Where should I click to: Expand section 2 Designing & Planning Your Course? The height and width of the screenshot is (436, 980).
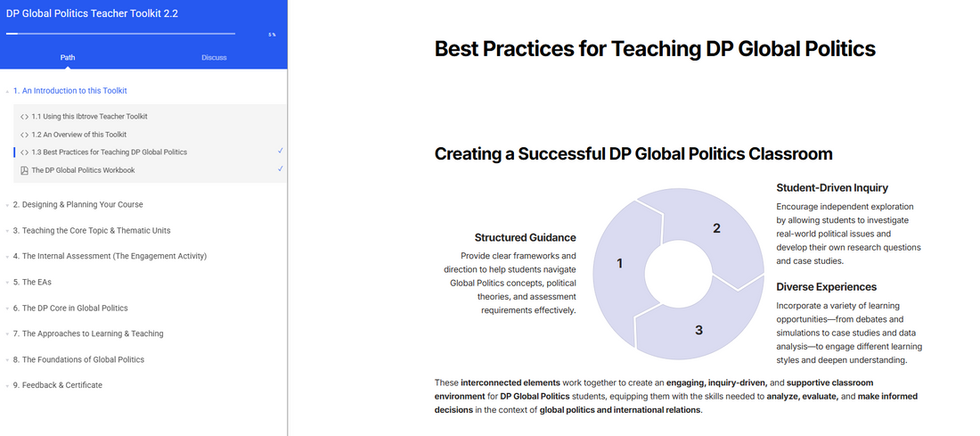pos(7,205)
